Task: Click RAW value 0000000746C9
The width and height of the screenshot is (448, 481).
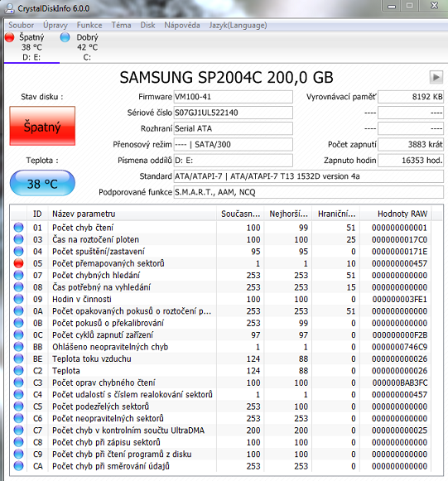Action: (399, 347)
